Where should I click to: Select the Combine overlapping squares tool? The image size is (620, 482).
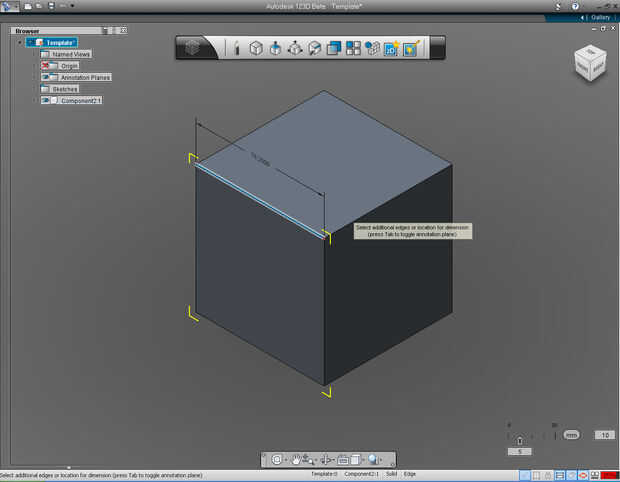pos(334,48)
